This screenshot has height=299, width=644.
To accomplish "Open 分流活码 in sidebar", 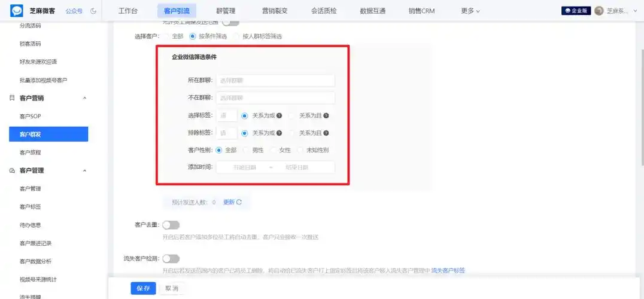I will tap(31, 26).
